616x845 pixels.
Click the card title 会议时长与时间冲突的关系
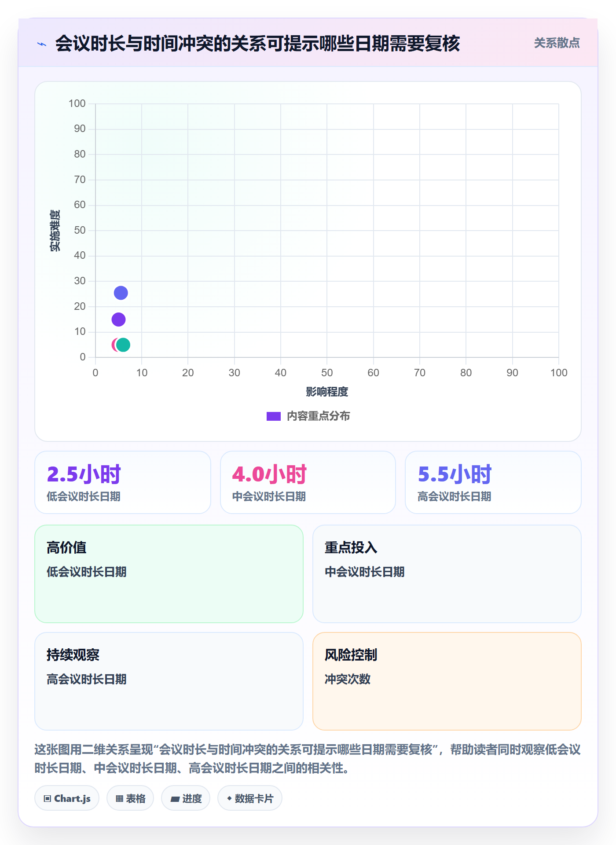pos(257,44)
